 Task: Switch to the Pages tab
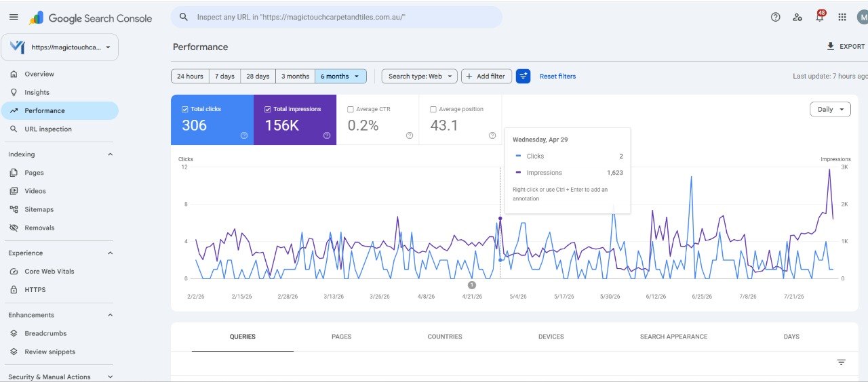click(342, 337)
